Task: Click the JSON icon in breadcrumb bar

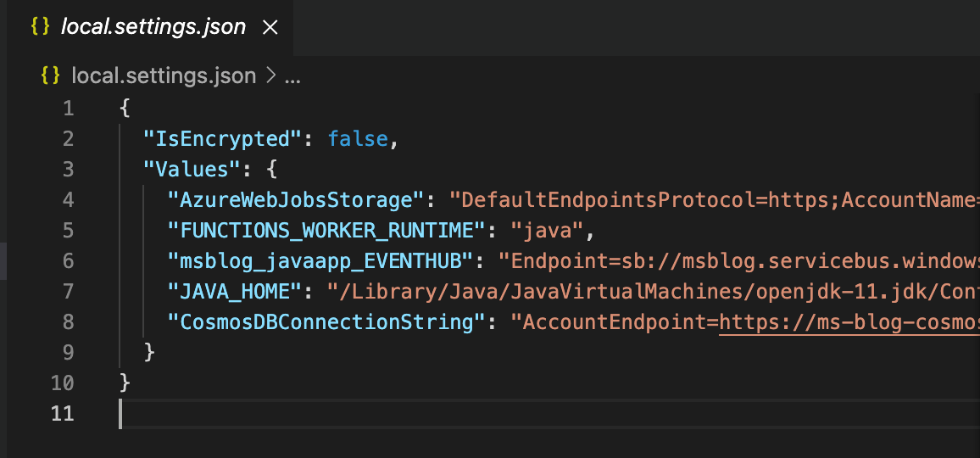Action: [51, 75]
